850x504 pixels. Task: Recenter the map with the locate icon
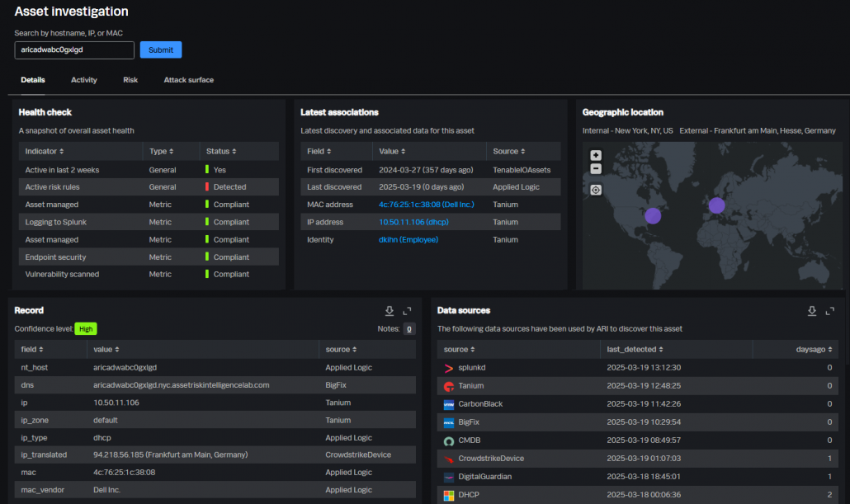[x=595, y=190]
